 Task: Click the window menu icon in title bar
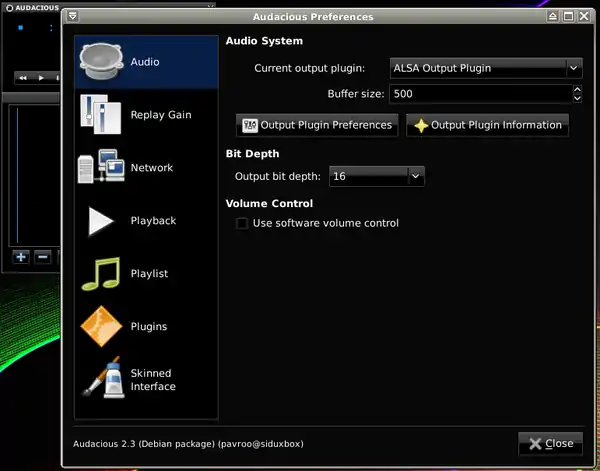click(x=73, y=17)
